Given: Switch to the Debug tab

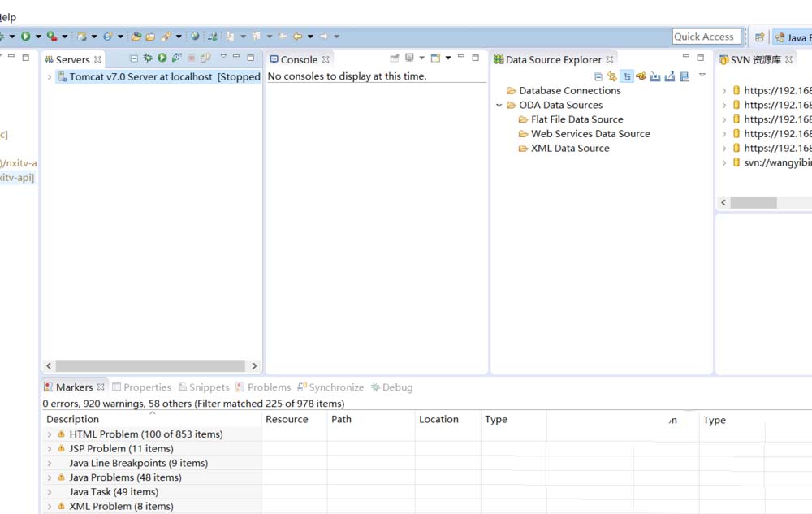Looking at the screenshot, I should (x=392, y=387).
